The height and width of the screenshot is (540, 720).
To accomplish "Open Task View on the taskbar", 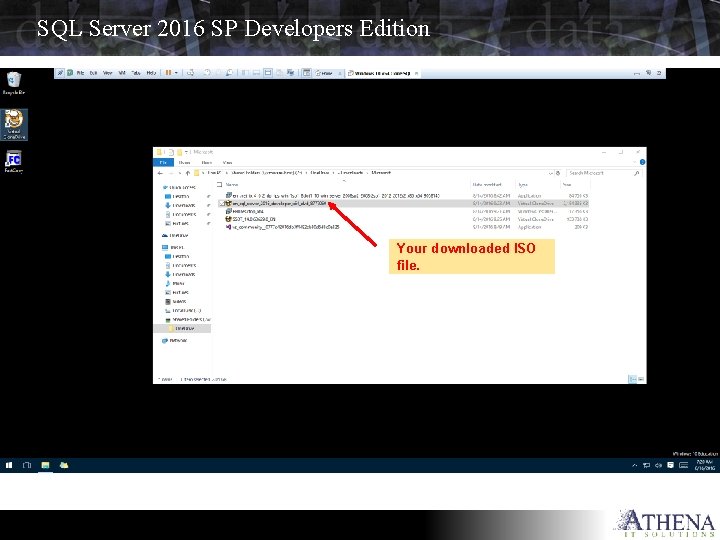I will click(x=27, y=465).
